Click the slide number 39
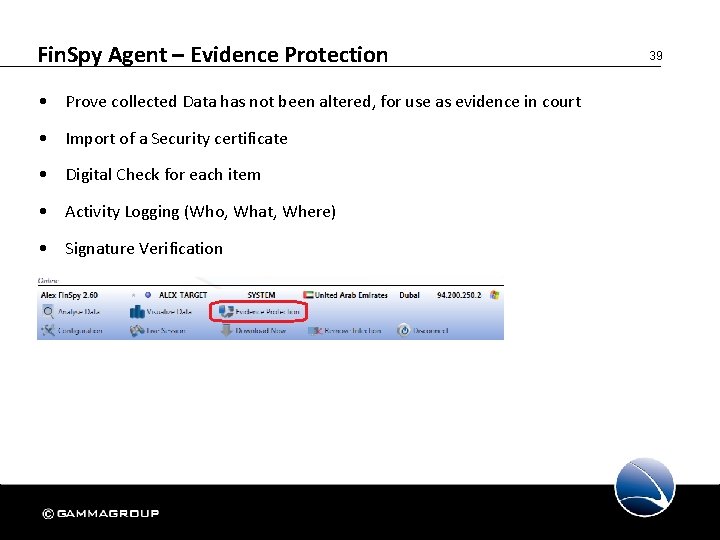This screenshot has height=540, width=720. coord(656,56)
